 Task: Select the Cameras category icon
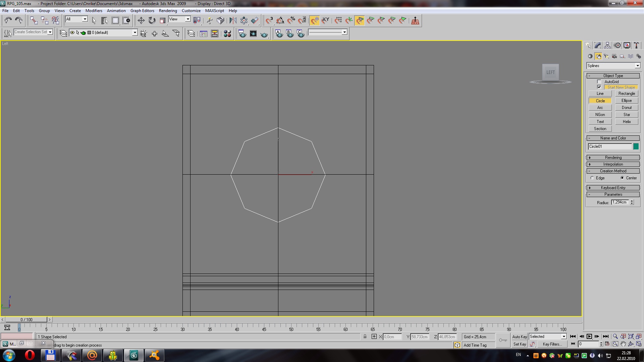(x=614, y=56)
